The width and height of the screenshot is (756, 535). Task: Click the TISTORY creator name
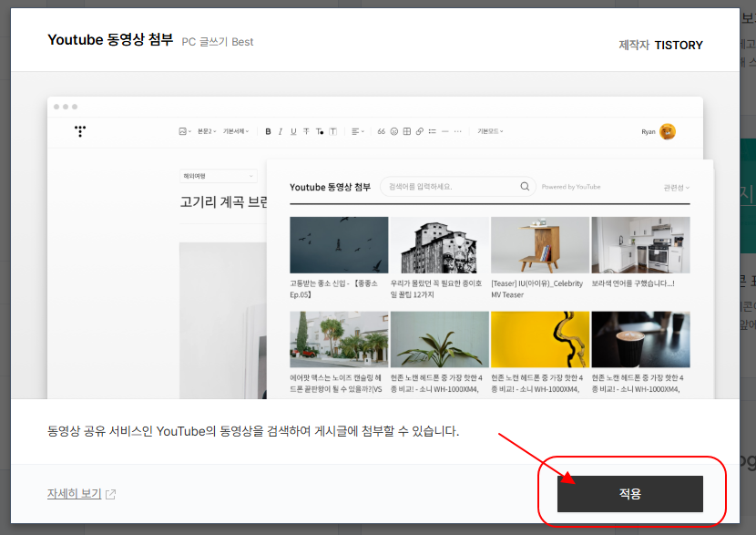[x=679, y=45]
